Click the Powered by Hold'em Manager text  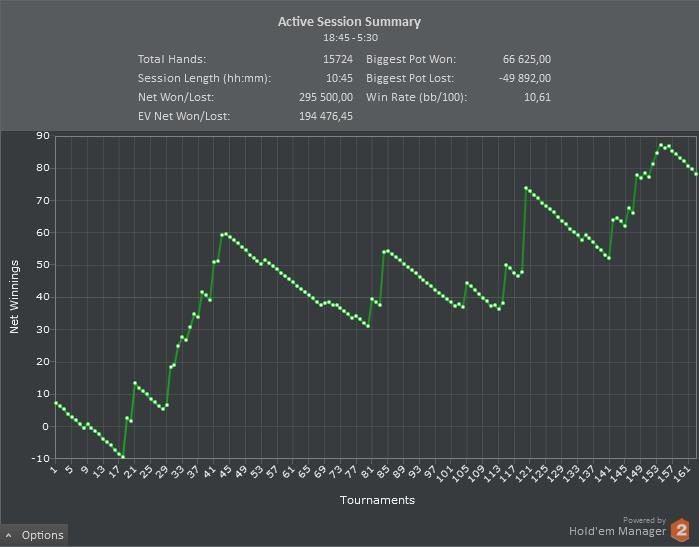617,526
